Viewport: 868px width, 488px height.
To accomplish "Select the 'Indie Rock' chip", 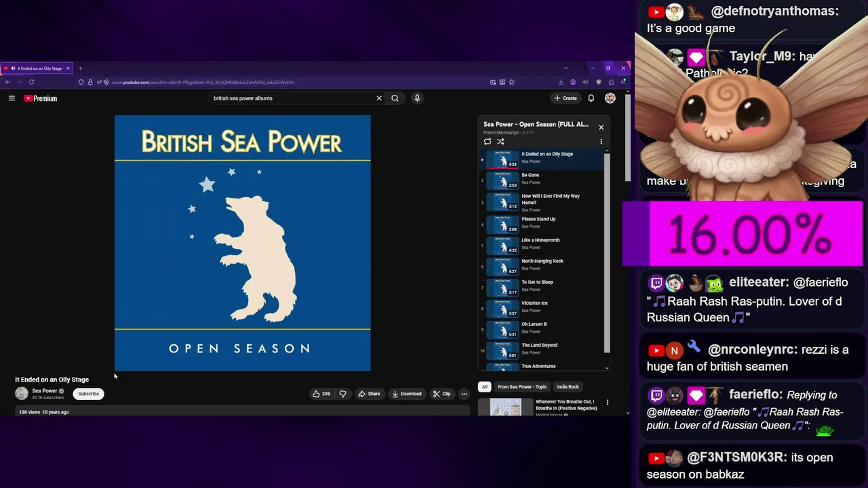I will point(568,387).
